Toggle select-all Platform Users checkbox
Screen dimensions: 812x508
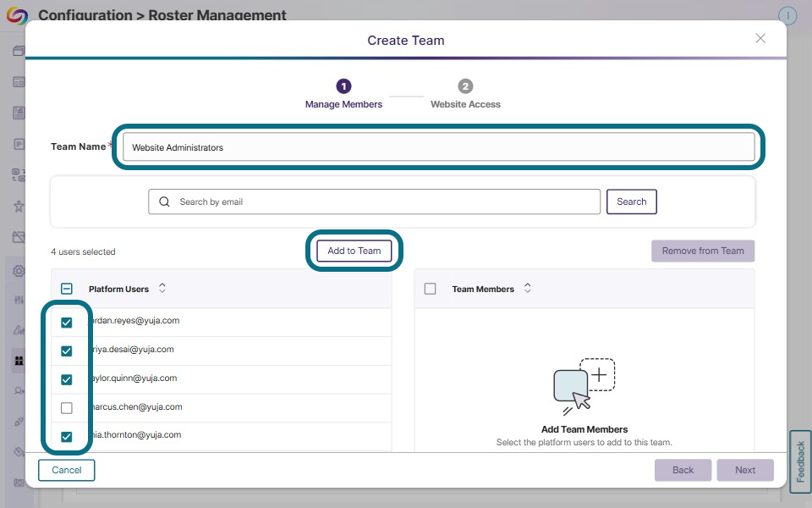tap(66, 289)
